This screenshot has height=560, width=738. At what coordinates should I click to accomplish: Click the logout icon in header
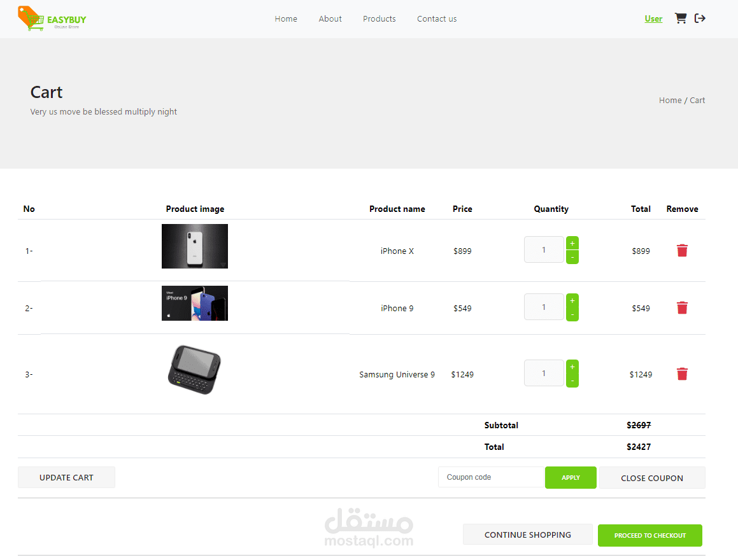tap(700, 18)
